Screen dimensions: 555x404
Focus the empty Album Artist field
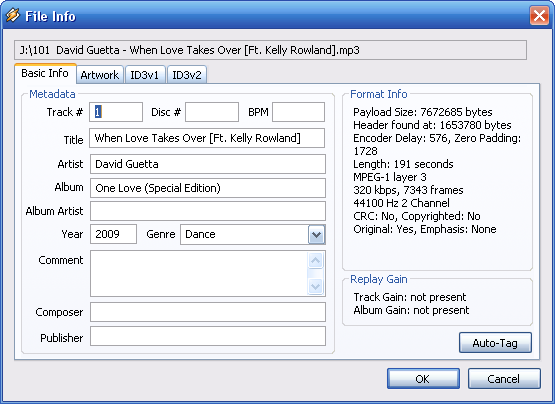pos(208,211)
